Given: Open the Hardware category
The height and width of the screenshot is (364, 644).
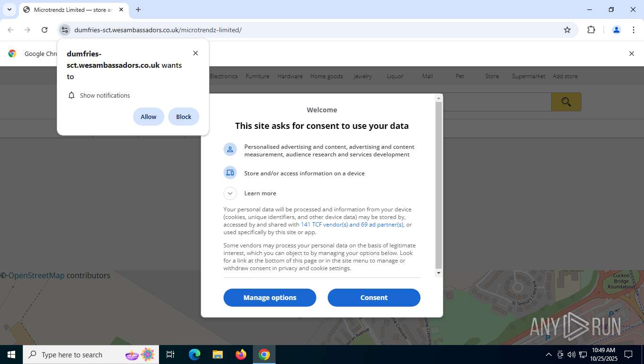Looking at the screenshot, I should click(290, 76).
